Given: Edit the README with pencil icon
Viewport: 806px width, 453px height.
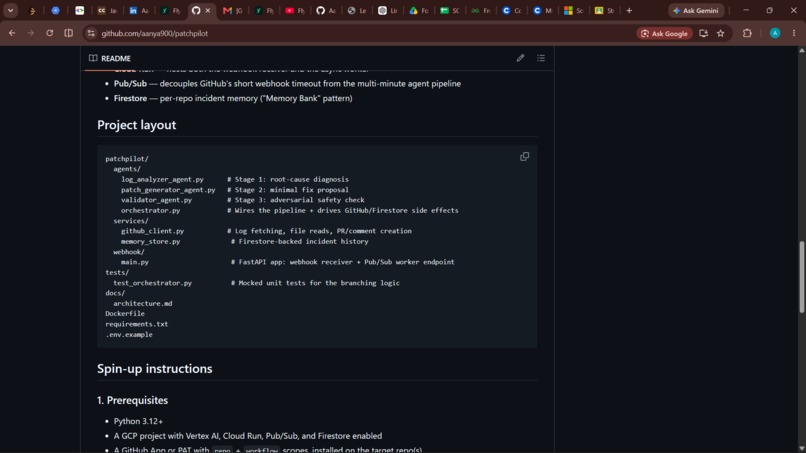Looking at the screenshot, I should click(x=520, y=58).
